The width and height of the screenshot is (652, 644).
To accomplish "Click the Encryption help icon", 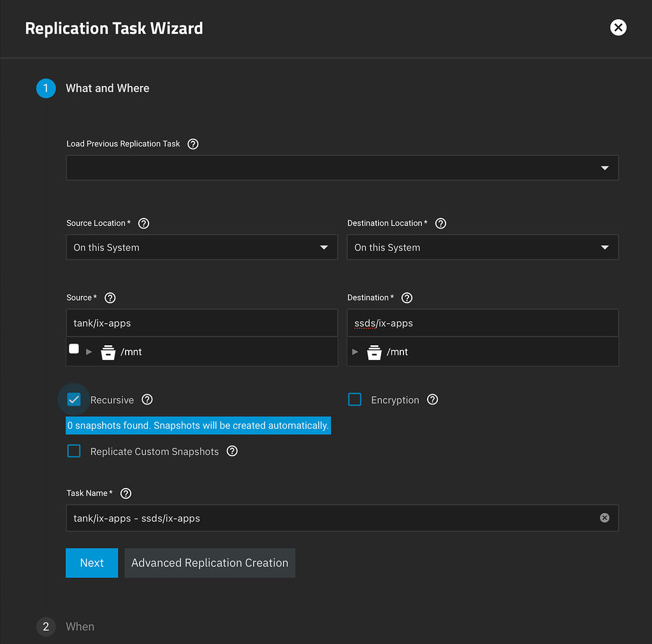I will 432,399.
